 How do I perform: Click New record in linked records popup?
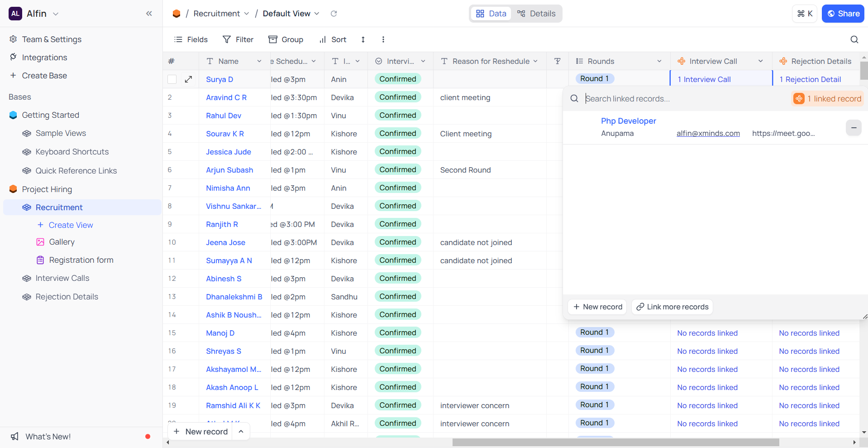click(x=597, y=307)
